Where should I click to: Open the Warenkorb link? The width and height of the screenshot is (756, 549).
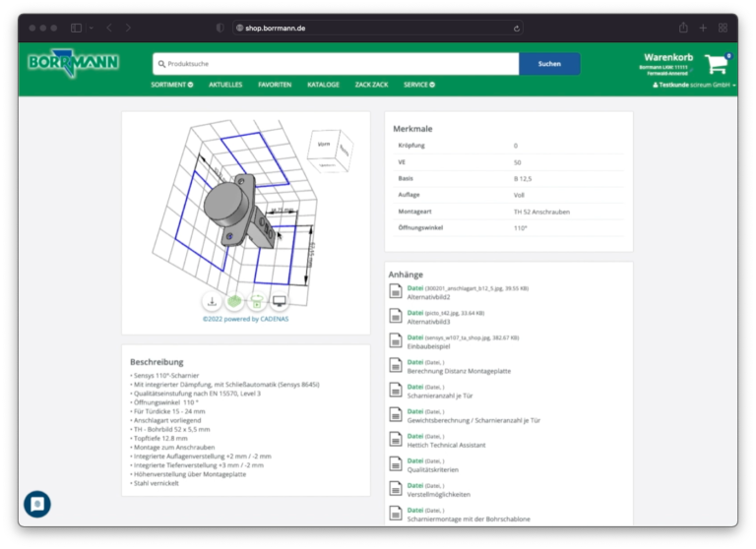tap(667, 57)
